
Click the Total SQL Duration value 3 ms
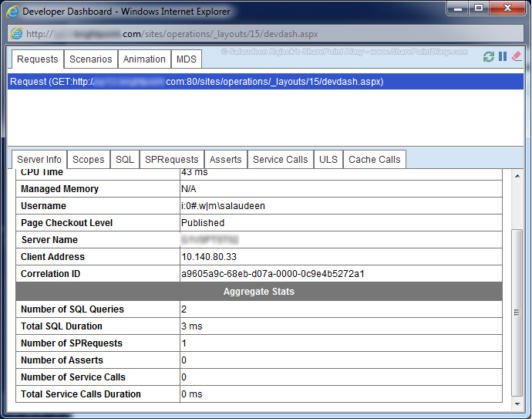coord(192,326)
